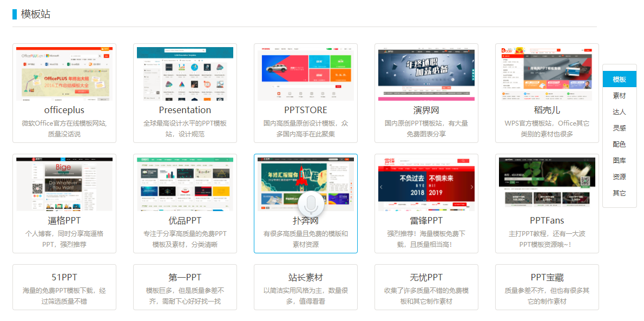This screenshot has width=644, height=321.
Task: Open the 逼格PPT site thumbnail
Action: click(x=64, y=184)
